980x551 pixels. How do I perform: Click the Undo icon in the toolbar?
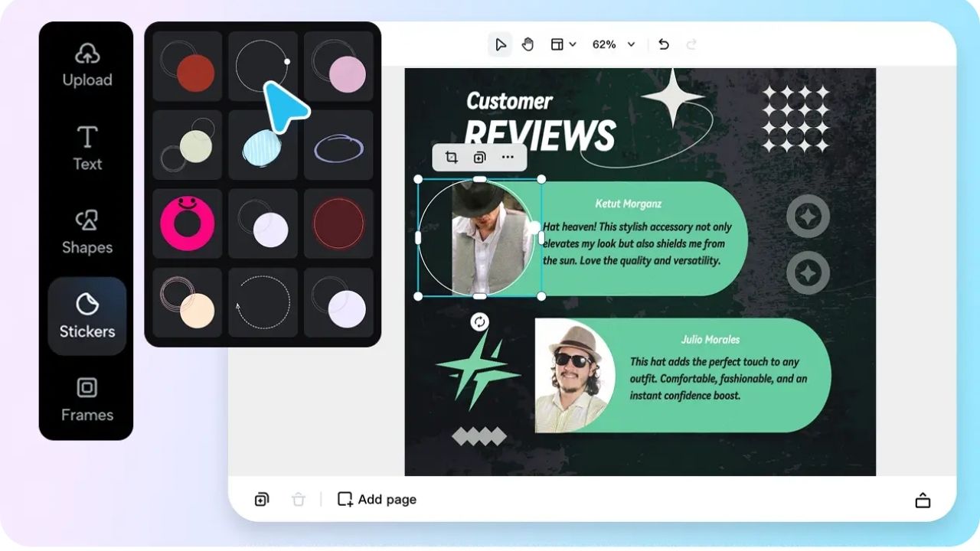[x=663, y=44]
